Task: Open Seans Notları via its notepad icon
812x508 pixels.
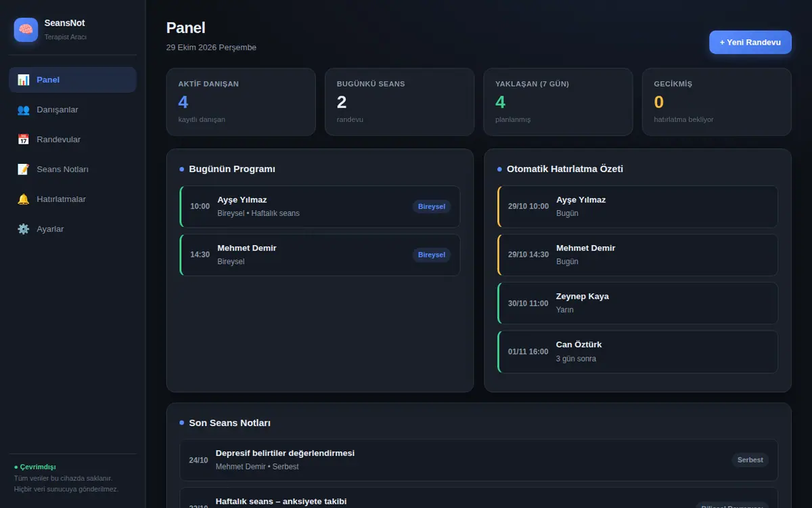Action: pyautogui.click(x=24, y=169)
